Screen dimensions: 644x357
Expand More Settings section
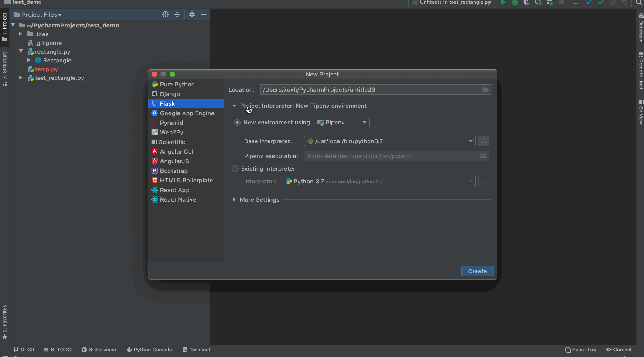click(x=234, y=199)
